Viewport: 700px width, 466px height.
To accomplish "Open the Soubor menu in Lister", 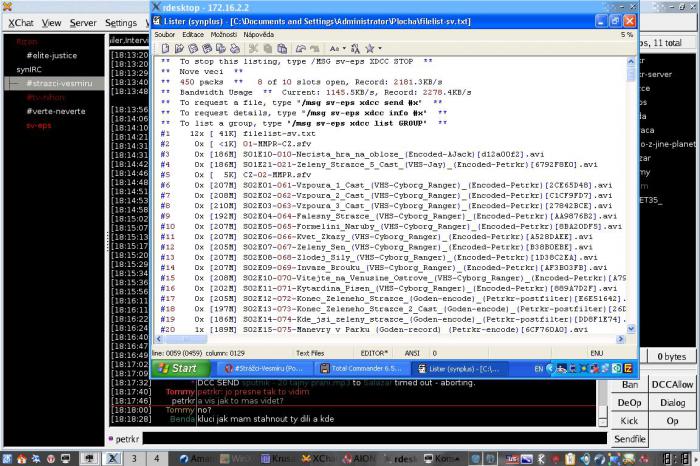I will (x=164, y=34).
